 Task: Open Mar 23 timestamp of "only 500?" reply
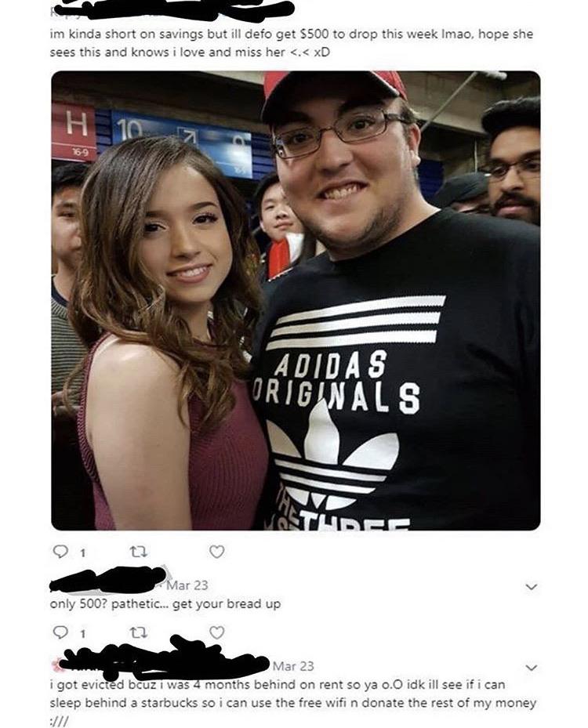[x=187, y=585]
